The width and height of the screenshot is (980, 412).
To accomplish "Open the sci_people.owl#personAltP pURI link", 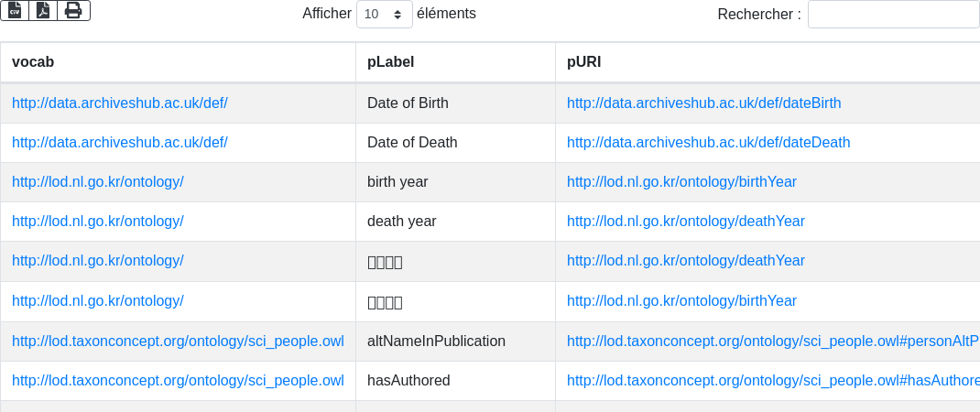I will (x=772, y=341).
